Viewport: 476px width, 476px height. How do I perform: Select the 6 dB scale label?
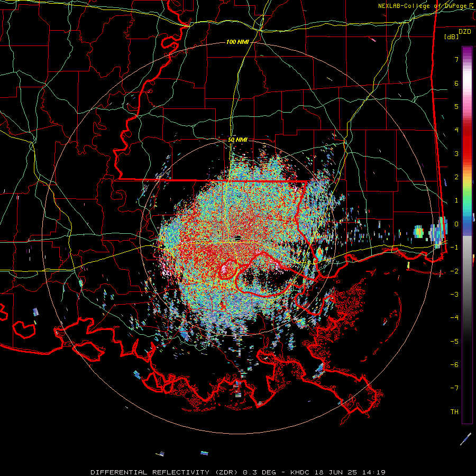pos(456,83)
